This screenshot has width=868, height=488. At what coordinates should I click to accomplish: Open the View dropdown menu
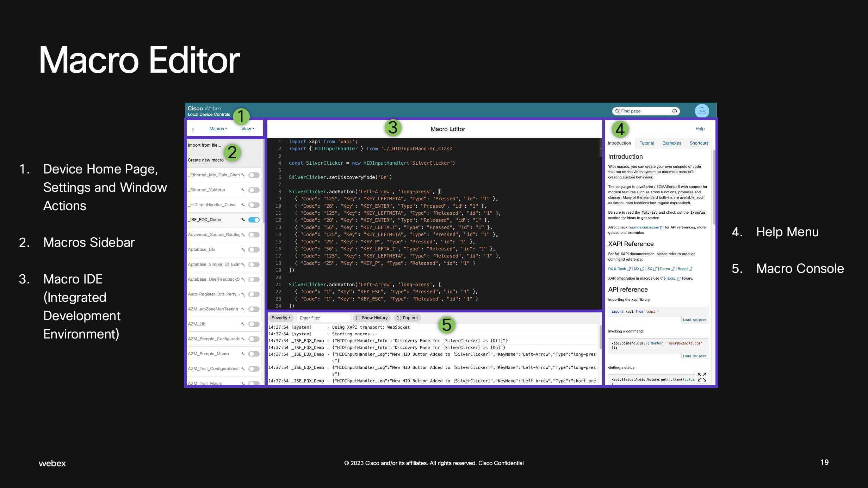pyautogui.click(x=248, y=129)
